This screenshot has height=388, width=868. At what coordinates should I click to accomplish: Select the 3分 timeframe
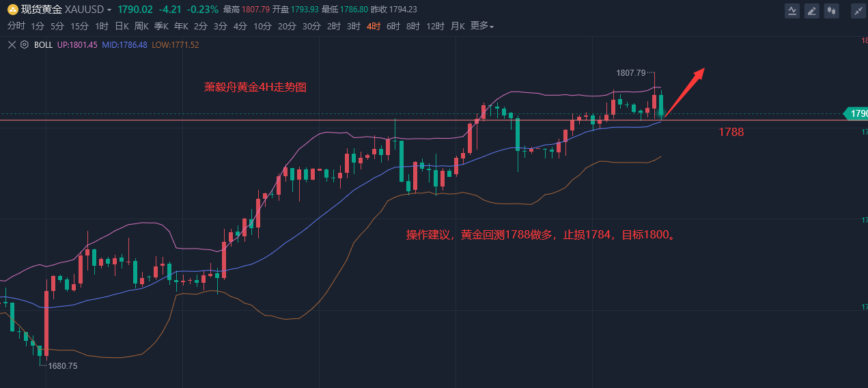221,26
